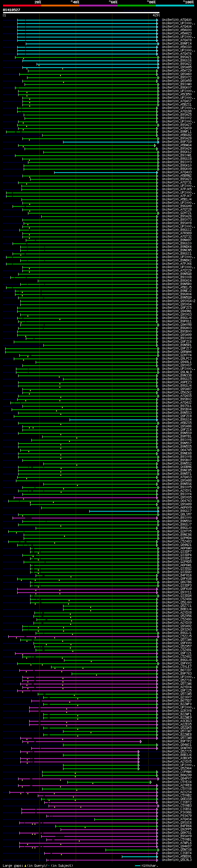Select hit label UniRef100_A7Q4T6
Screen dimensions: 197x868
177,54
